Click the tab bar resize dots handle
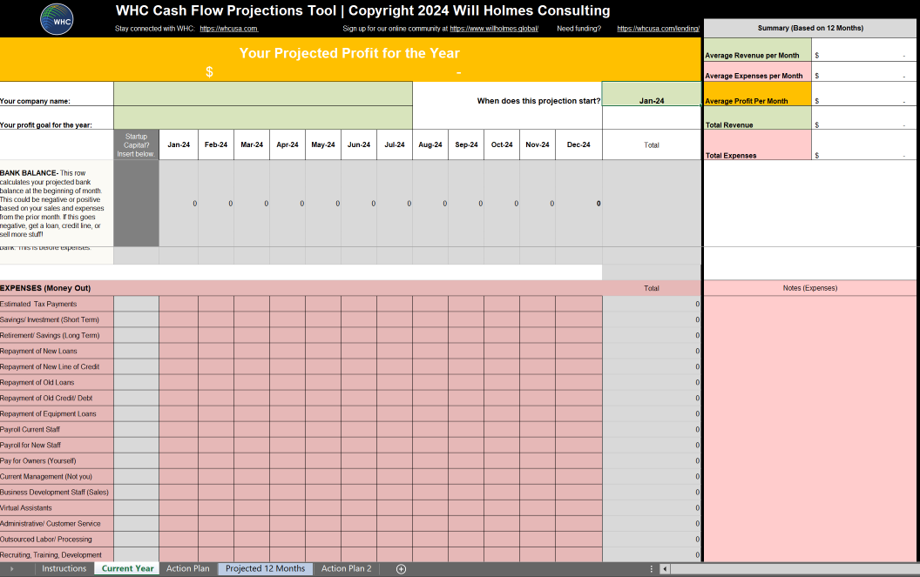Image resolution: width=920 pixels, height=577 pixels. (x=652, y=569)
